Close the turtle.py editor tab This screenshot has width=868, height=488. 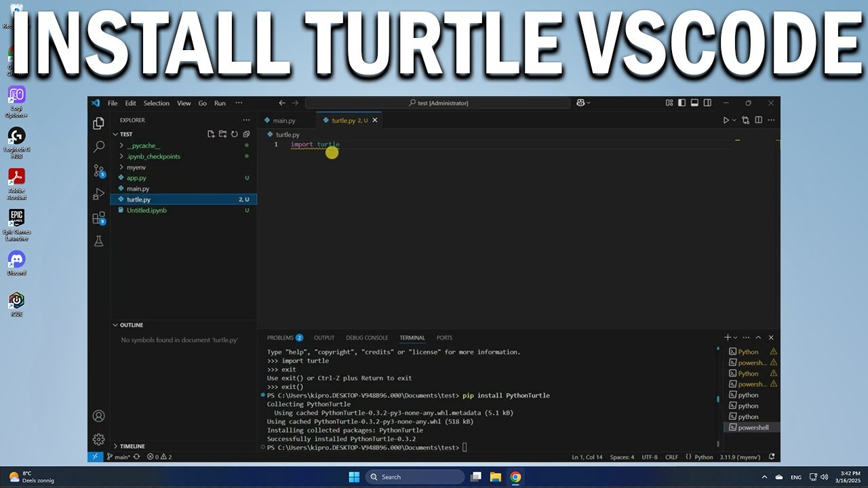pos(374,120)
